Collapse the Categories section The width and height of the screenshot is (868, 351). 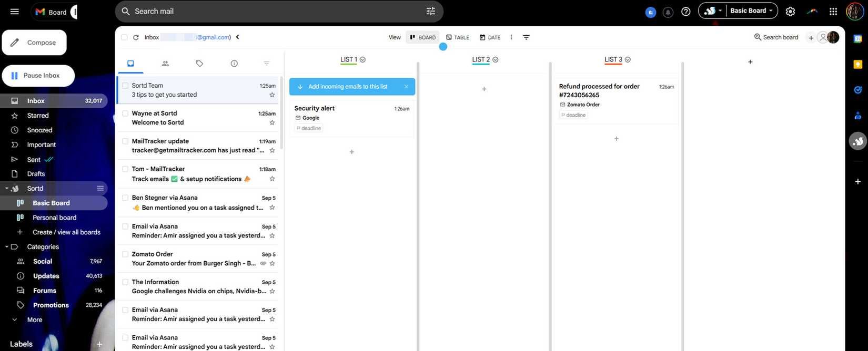(x=7, y=246)
